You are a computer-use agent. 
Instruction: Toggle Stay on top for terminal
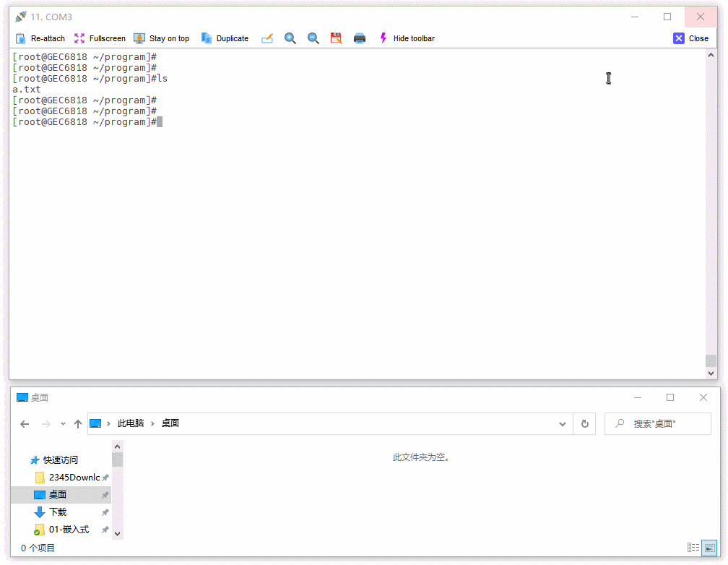point(162,38)
